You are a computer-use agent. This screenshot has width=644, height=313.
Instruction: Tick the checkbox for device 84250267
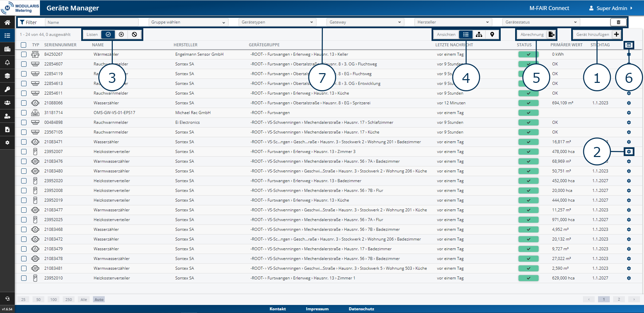pyautogui.click(x=23, y=54)
